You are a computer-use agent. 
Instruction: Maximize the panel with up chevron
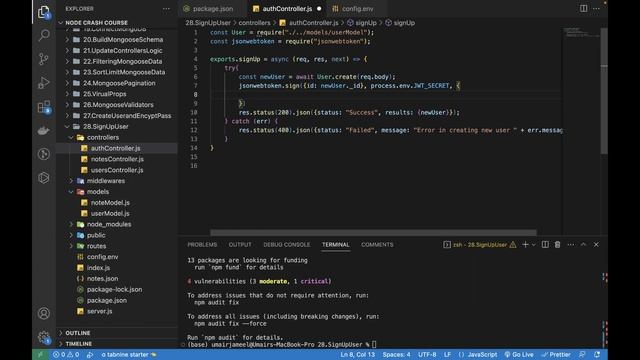tap(583, 244)
